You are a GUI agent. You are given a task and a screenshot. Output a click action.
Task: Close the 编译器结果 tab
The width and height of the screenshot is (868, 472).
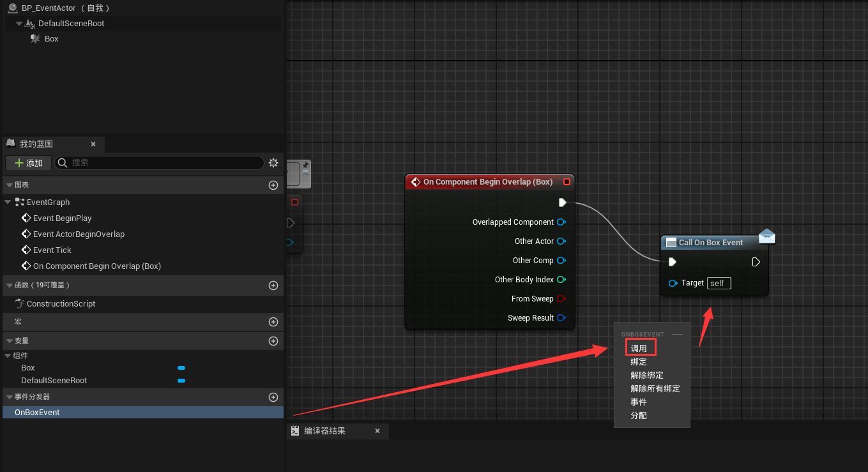click(x=377, y=431)
